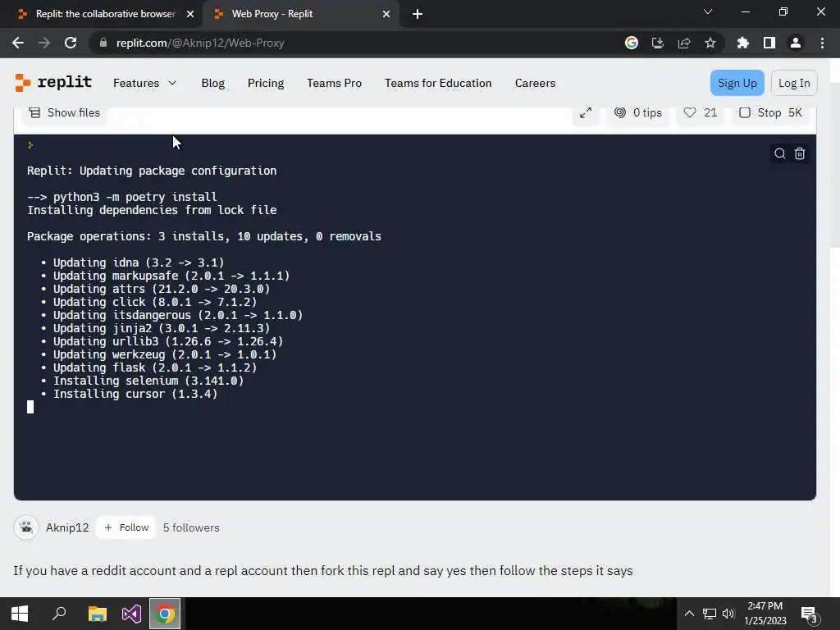Click the Google icon in address bar
The image size is (840, 630).
(x=632, y=43)
